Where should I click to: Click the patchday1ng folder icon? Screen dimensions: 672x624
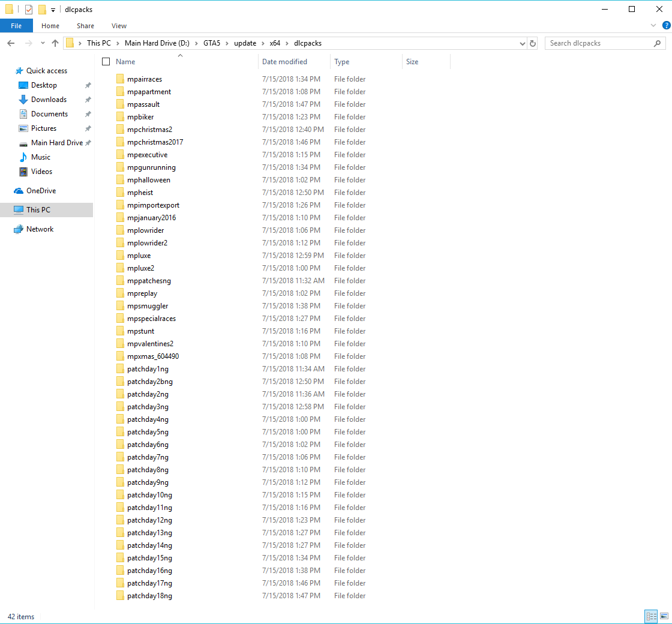click(120, 369)
